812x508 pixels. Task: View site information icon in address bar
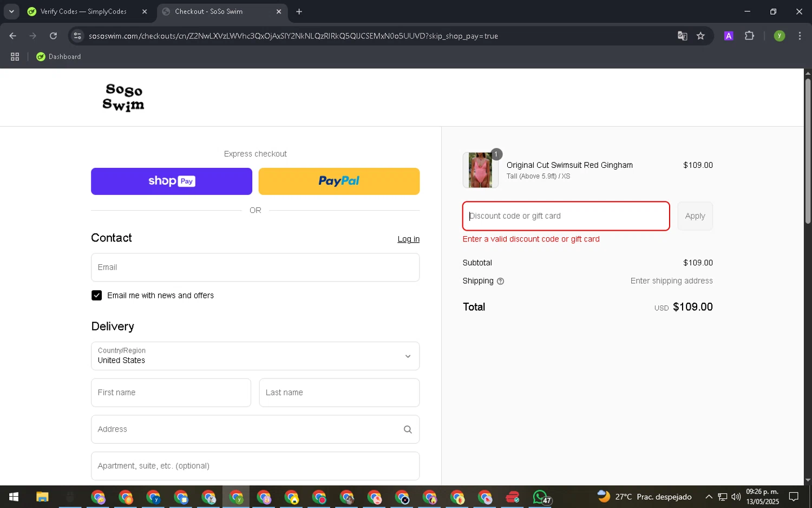point(77,36)
